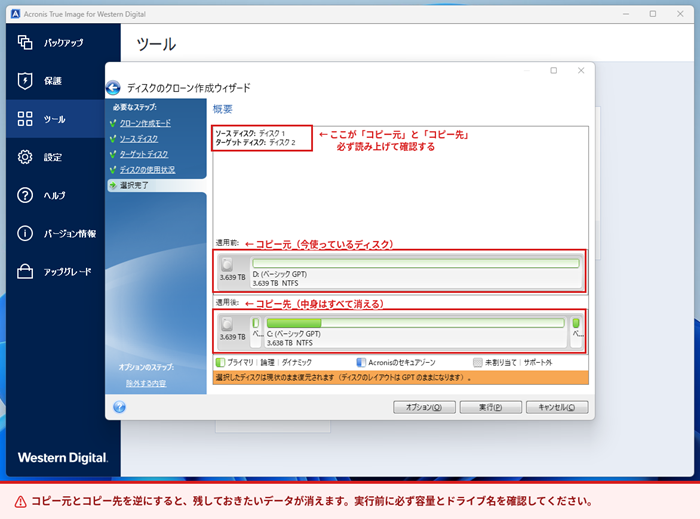The height and width of the screenshot is (519, 700).
Task: Click the Acronis app logo in title bar
Action: [16, 14]
